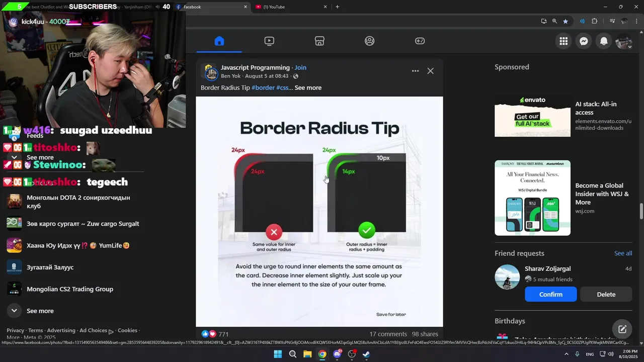Open the Facebook menu grid icon
The width and height of the screenshot is (644, 362).
pos(563,41)
